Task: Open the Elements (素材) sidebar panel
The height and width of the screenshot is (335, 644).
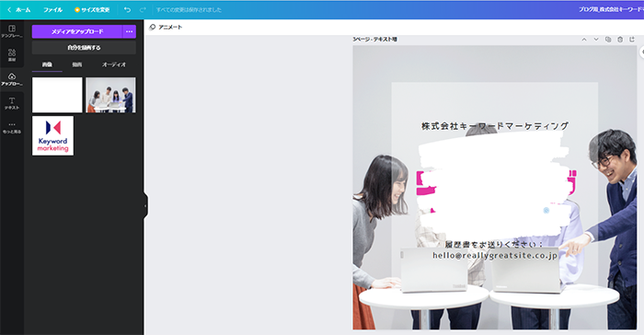Action: pos(12,55)
